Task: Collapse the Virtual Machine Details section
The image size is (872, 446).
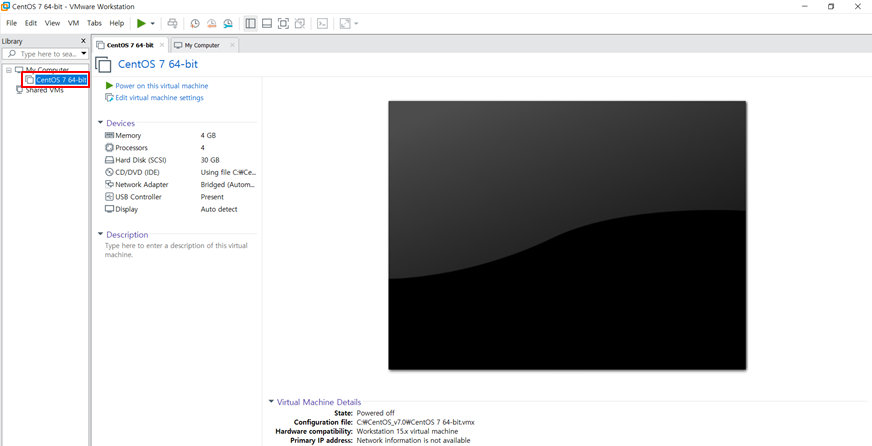Action: (x=271, y=402)
